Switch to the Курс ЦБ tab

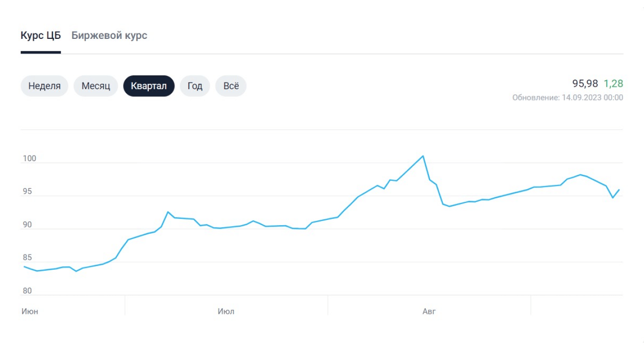tap(41, 36)
